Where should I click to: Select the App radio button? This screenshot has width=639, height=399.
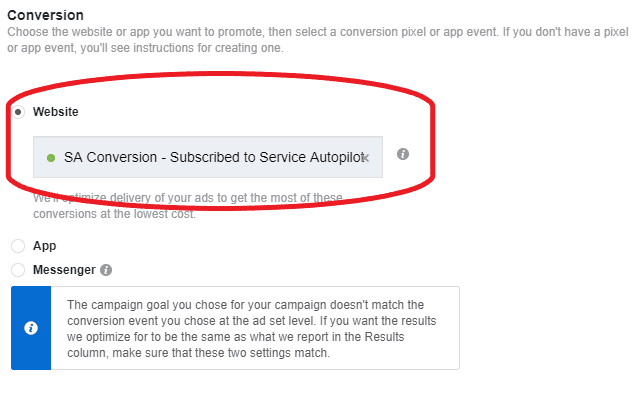pos(18,246)
